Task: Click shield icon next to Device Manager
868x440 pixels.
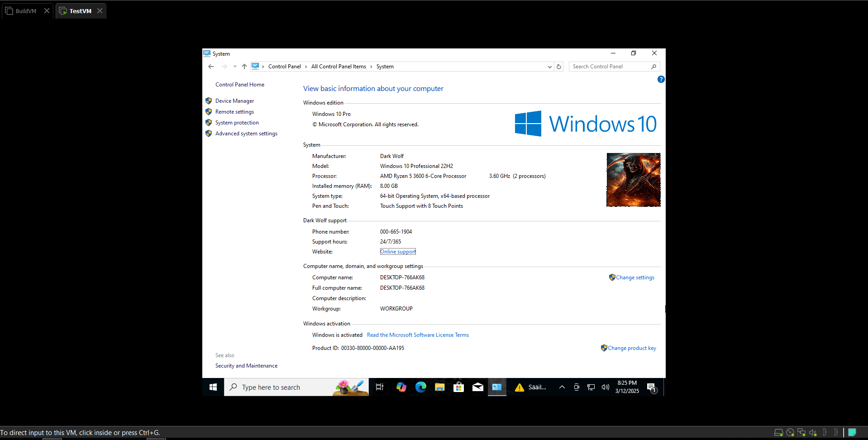Action: click(x=209, y=101)
